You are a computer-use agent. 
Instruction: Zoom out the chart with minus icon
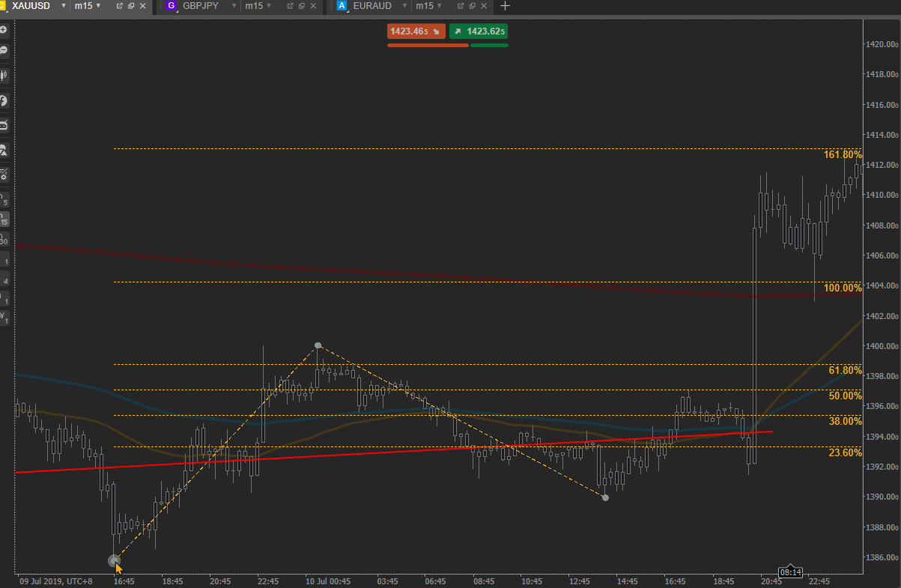point(4,49)
